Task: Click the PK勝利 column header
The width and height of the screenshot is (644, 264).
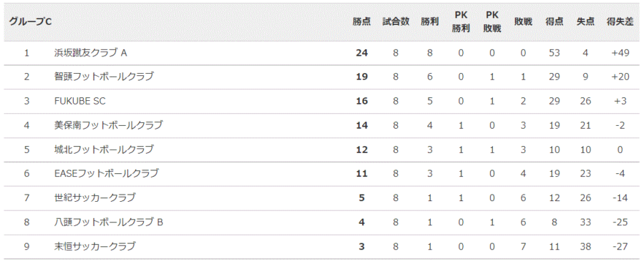Action: click(461, 21)
